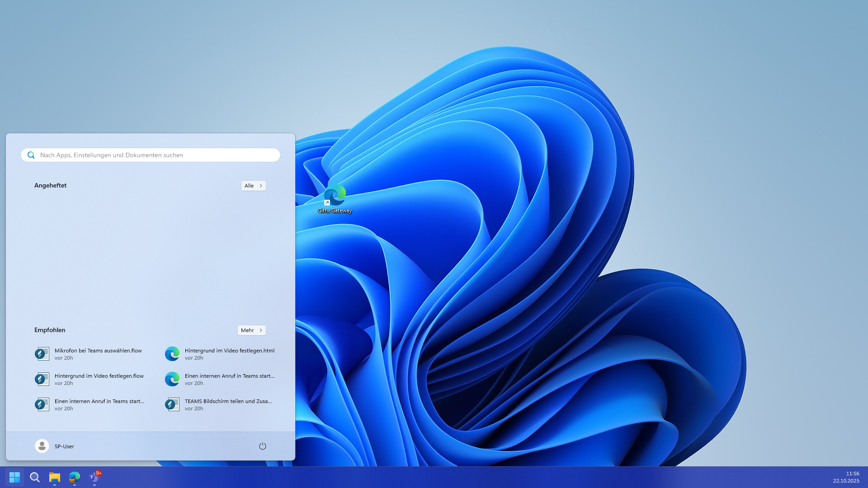Open taskbar search magnifier icon
This screenshot has height=488, width=868.
(x=35, y=477)
